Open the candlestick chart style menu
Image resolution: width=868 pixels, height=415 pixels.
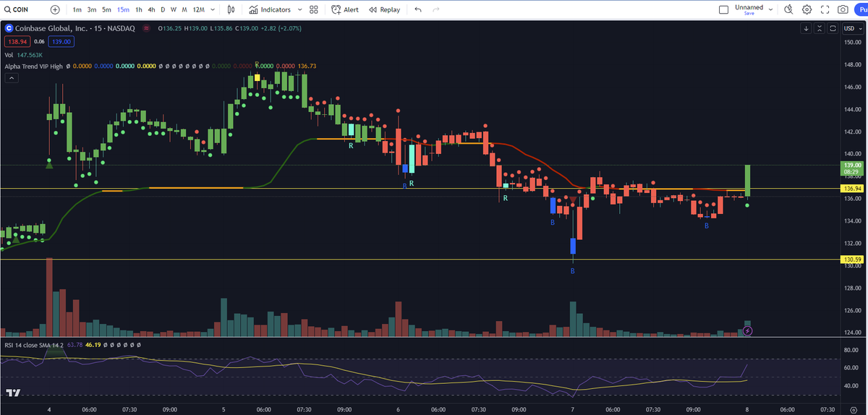coord(231,9)
